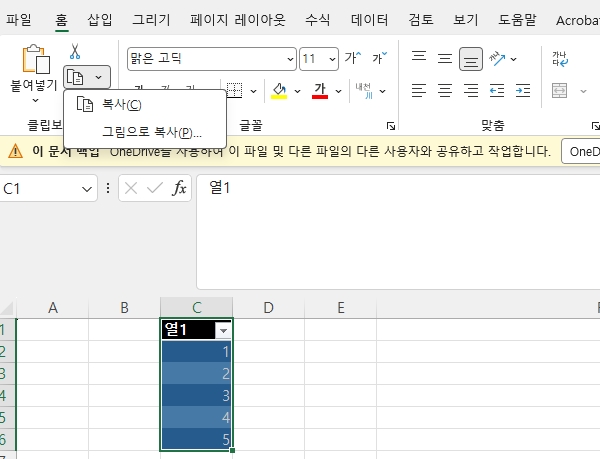The width and height of the screenshot is (600, 459).
Task: Open the 파일 tab
Action: pyautogui.click(x=19, y=20)
